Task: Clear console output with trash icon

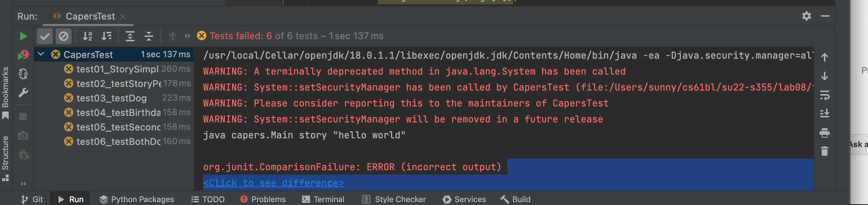Action: [x=824, y=151]
